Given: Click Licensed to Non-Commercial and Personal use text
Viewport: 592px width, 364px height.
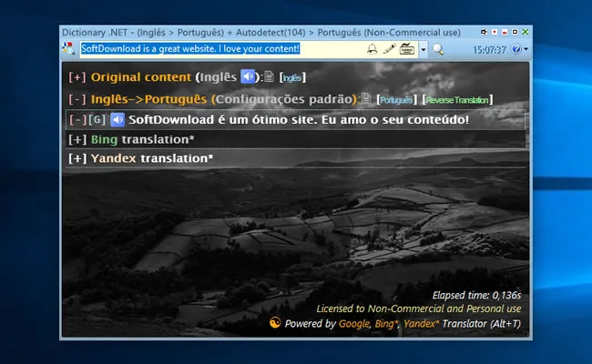Looking at the screenshot, I should pyautogui.click(x=418, y=308).
